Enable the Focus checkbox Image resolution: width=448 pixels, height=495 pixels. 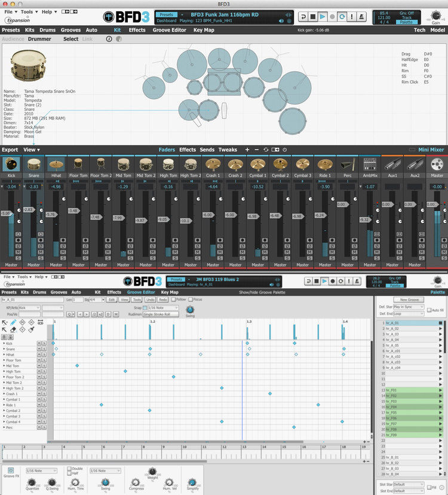tap(191, 300)
